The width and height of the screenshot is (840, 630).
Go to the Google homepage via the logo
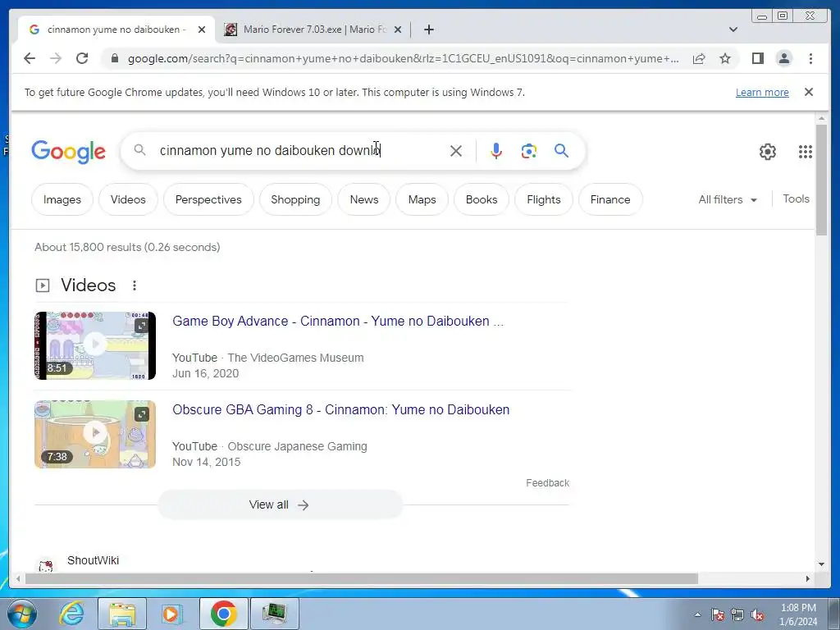coord(69,152)
